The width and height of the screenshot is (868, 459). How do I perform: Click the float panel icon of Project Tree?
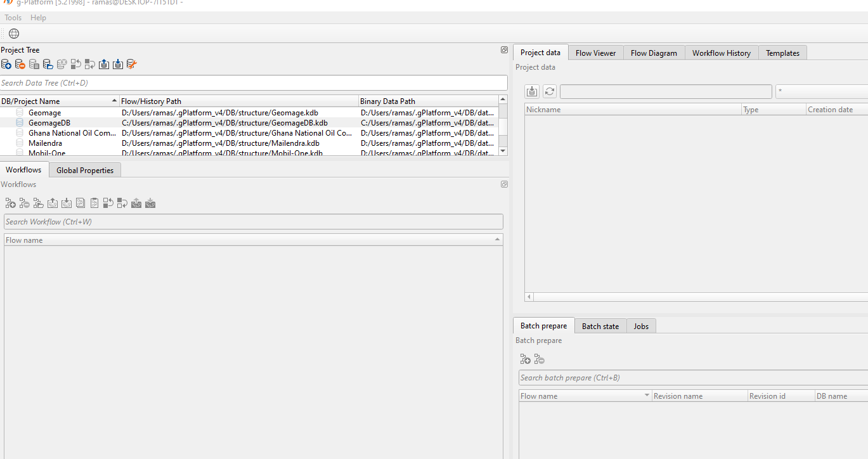(x=504, y=50)
